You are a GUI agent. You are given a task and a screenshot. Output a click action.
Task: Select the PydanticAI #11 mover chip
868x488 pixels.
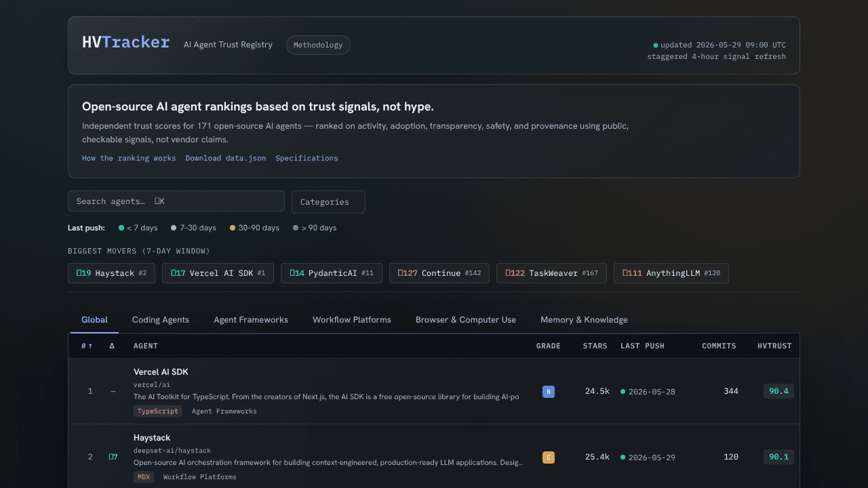[x=332, y=273]
